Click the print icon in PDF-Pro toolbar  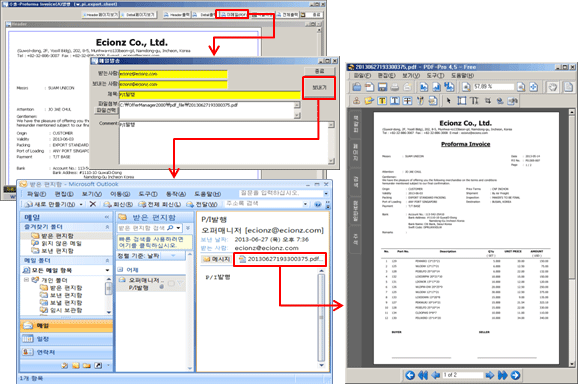[x=395, y=87]
